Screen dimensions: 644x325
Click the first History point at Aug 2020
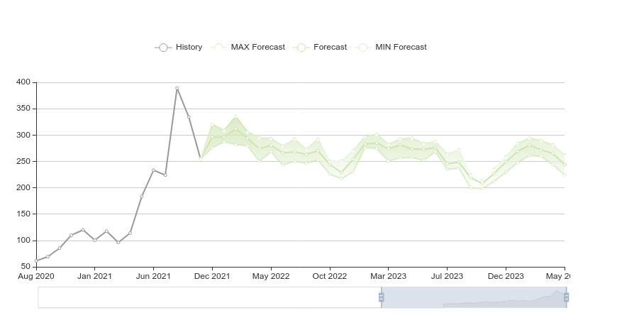coord(36,261)
